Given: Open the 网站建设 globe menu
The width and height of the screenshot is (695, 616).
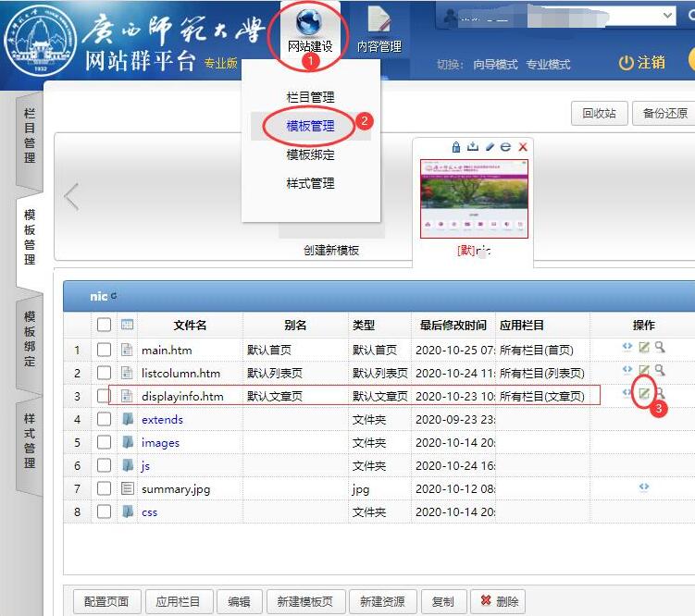Looking at the screenshot, I should tap(309, 30).
